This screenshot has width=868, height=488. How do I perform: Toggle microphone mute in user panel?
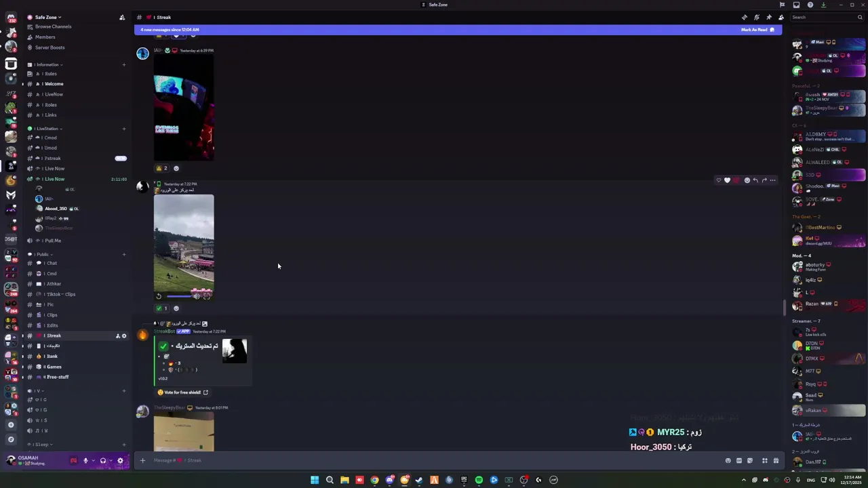[85, 461]
